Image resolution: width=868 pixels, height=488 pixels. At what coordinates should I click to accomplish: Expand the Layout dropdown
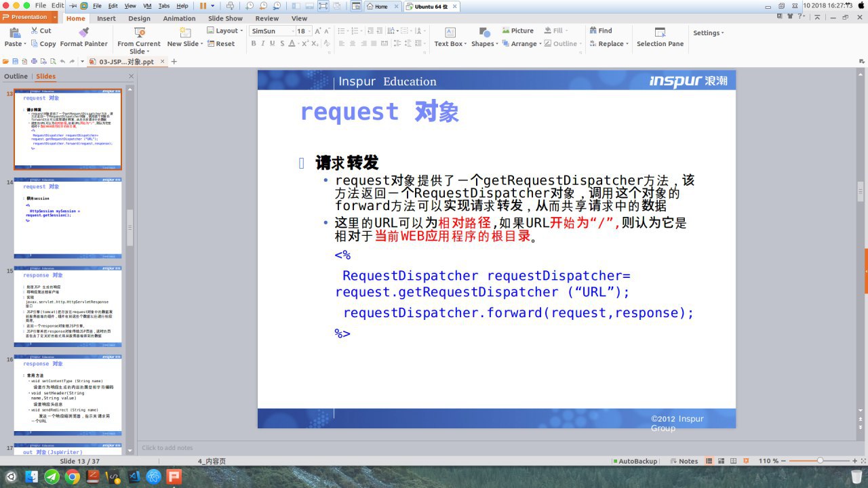click(x=226, y=30)
